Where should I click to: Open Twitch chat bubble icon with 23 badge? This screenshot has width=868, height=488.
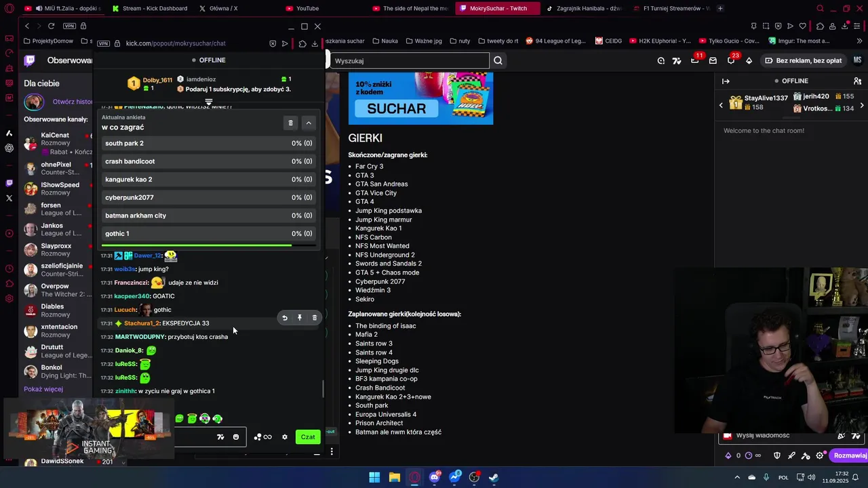731,60
